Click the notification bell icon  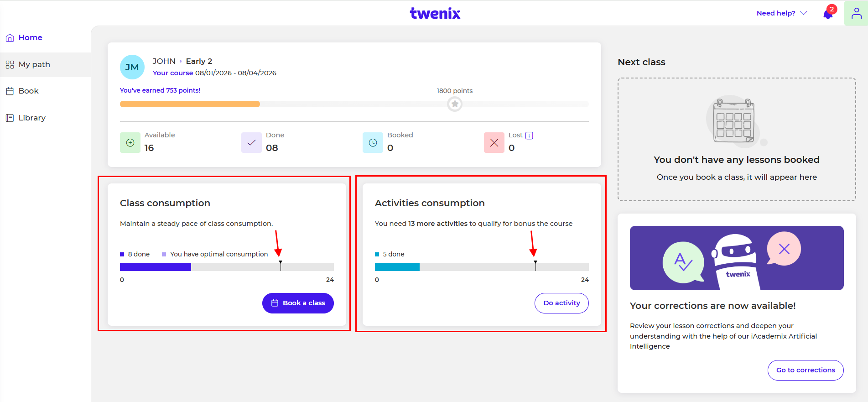click(828, 14)
